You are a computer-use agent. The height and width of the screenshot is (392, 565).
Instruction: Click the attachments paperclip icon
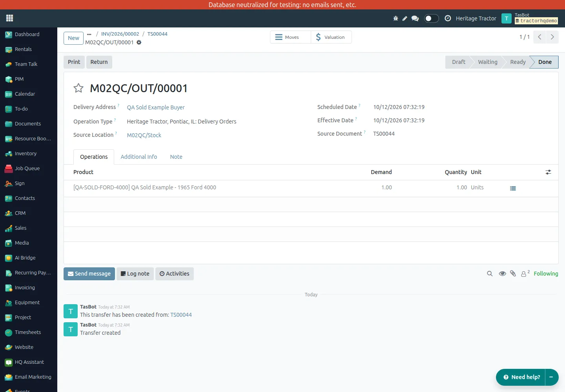513,274
